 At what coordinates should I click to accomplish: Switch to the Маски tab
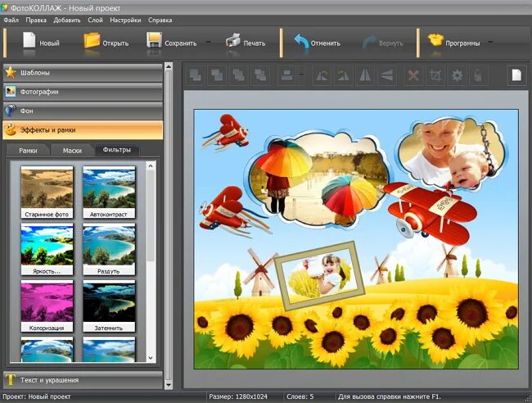click(x=72, y=151)
